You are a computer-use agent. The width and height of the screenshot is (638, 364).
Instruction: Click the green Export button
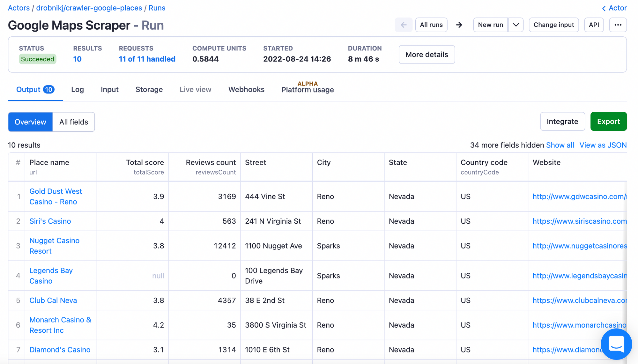tap(608, 121)
